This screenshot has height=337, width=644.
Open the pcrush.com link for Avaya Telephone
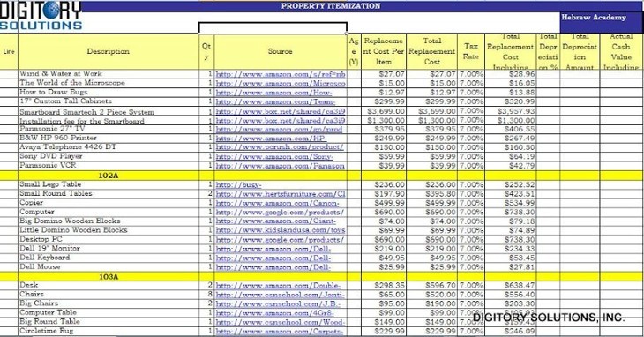[x=280, y=147]
